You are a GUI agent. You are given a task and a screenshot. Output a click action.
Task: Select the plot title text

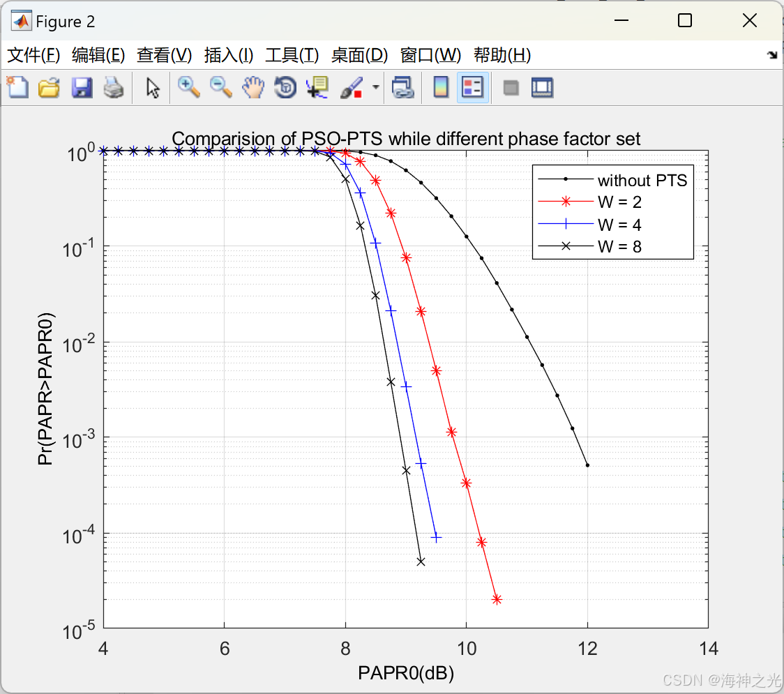tap(406, 139)
